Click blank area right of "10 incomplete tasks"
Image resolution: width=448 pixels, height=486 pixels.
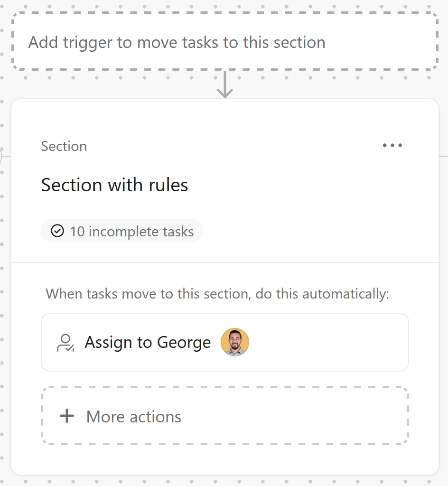(x=308, y=232)
